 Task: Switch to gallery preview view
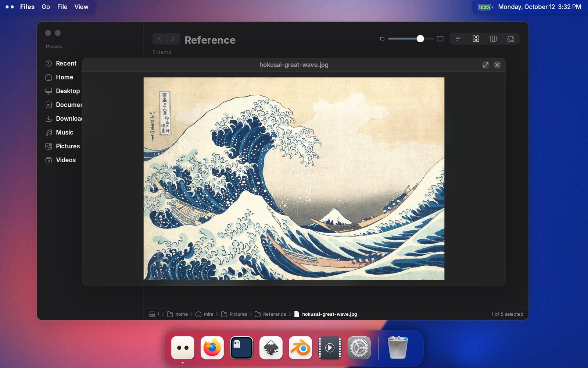tap(511, 39)
